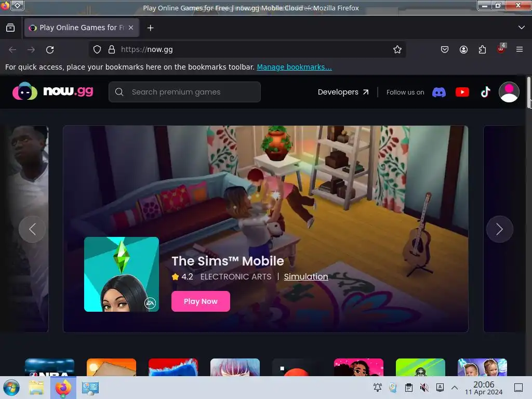
Task: Open the uBlock Origin extension icon
Action: [501, 49]
